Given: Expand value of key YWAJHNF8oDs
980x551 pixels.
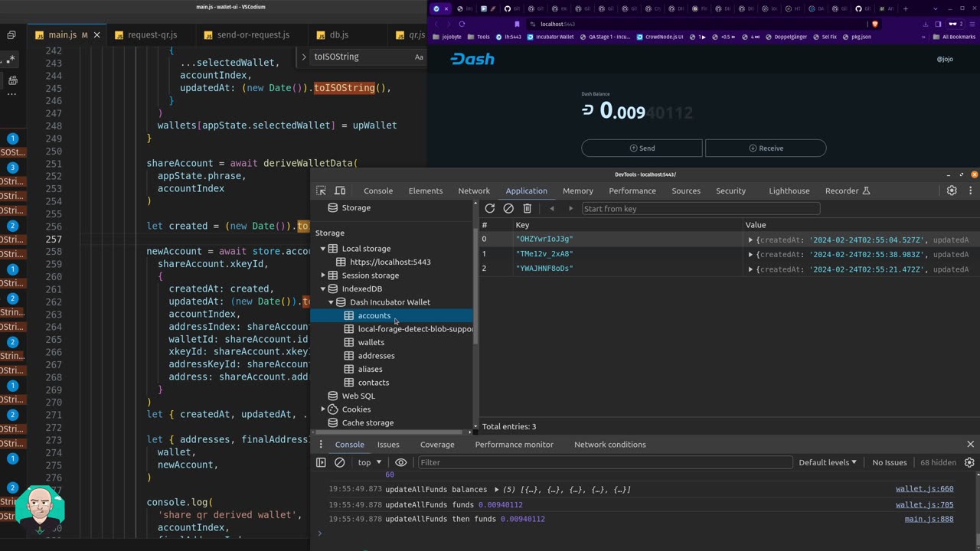Looking at the screenshot, I should 750,269.
